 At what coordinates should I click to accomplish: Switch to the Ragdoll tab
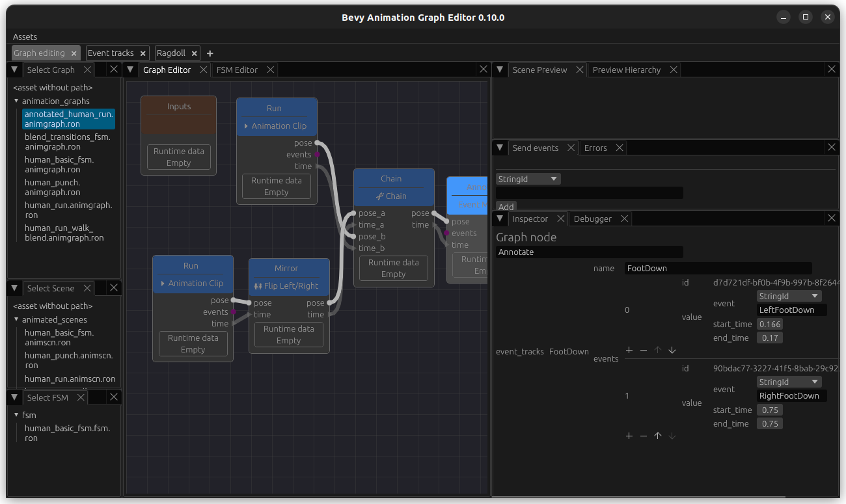coord(171,53)
